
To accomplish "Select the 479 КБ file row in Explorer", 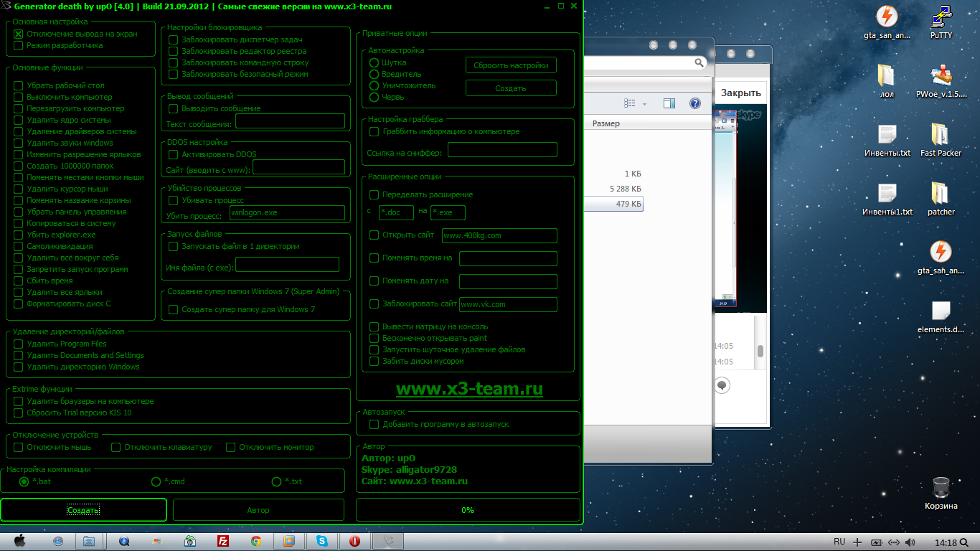I will 615,204.
